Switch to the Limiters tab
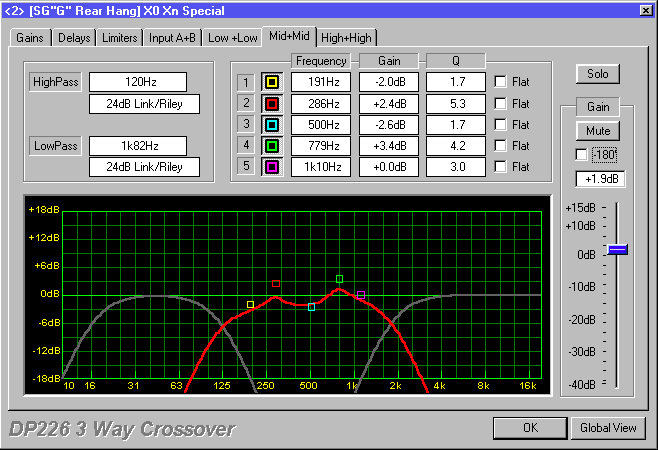This screenshot has height=450, width=658. point(118,38)
